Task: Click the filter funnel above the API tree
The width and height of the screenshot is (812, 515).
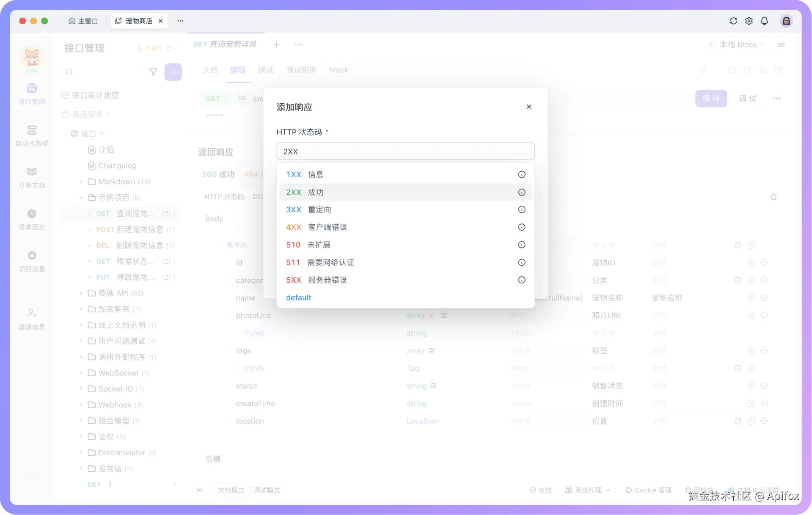Action: [154, 72]
